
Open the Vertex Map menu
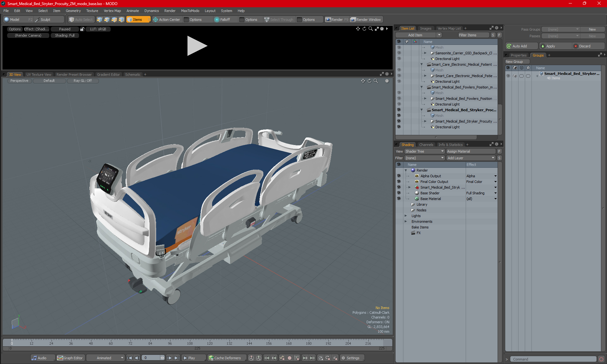pyautogui.click(x=112, y=11)
